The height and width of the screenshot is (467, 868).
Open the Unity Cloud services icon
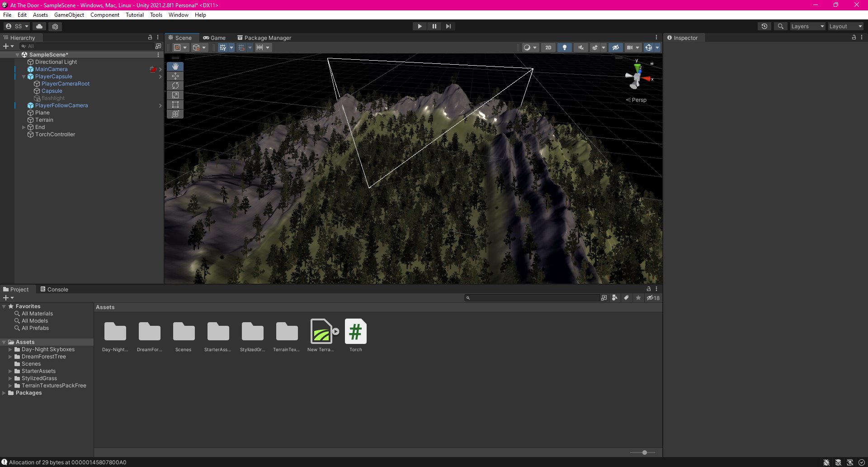39,26
